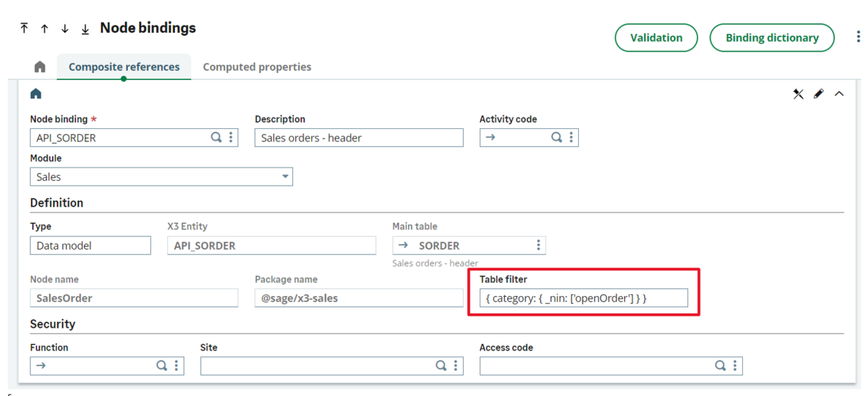Viewport: 868px width, 396px height.
Task: Search lookup icon in Site field
Action: 441,366
